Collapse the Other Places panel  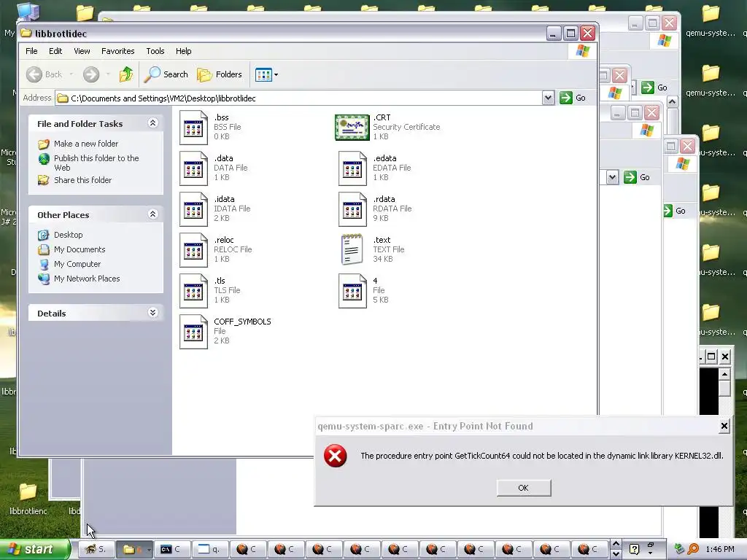click(x=153, y=214)
